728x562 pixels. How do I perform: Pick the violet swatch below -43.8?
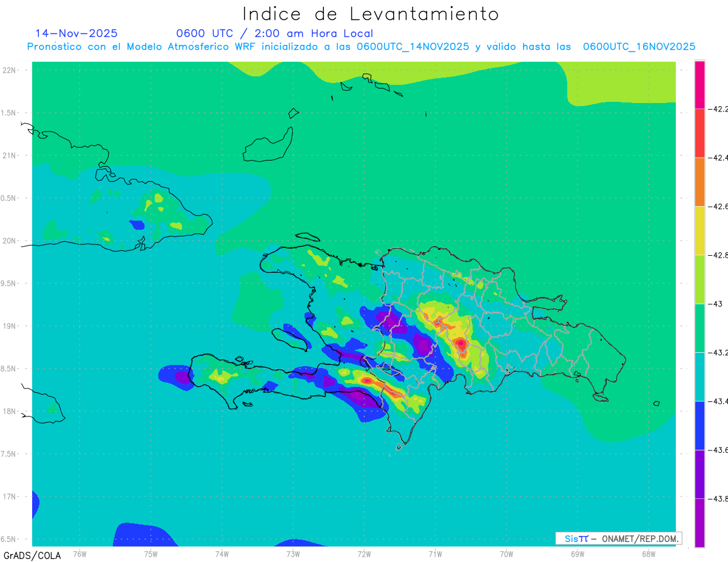(x=699, y=523)
